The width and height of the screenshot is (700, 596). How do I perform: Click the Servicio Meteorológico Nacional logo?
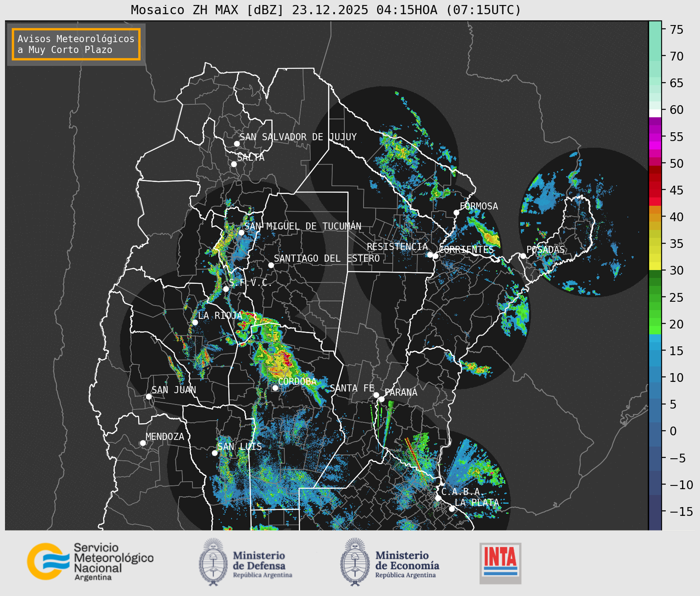click(x=91, y=561)
